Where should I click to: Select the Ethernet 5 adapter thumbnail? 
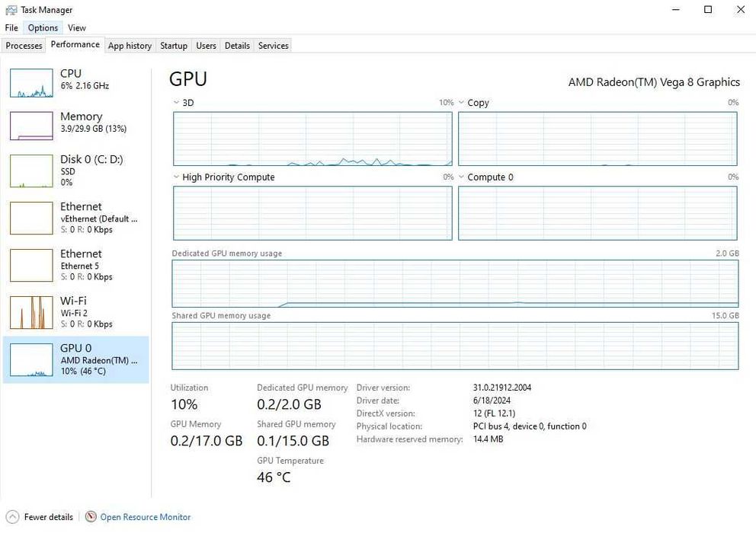[x=31, y=265]
